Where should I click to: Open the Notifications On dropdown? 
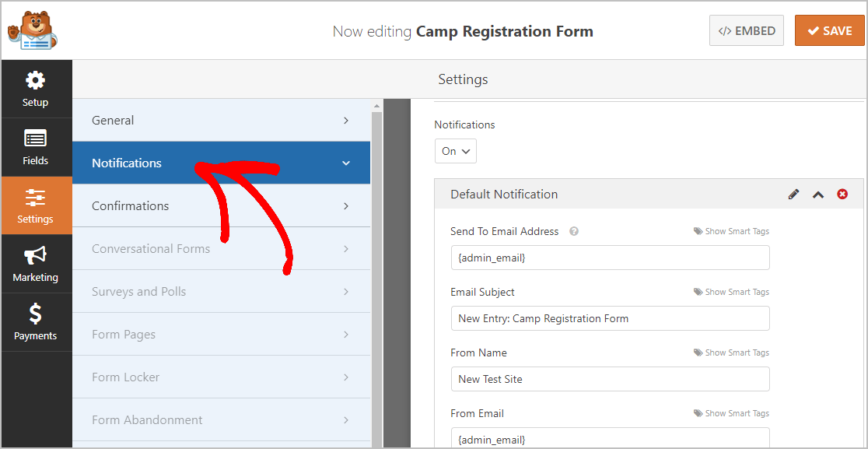tap(455, 151)
